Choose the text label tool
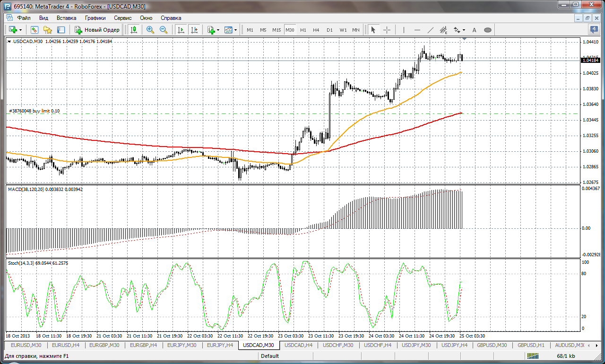The height and width of the screenshot is (364, 605). point(475,30)
